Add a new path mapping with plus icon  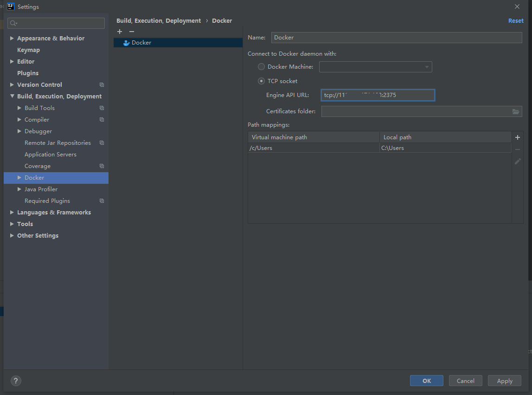coord(517,137)
